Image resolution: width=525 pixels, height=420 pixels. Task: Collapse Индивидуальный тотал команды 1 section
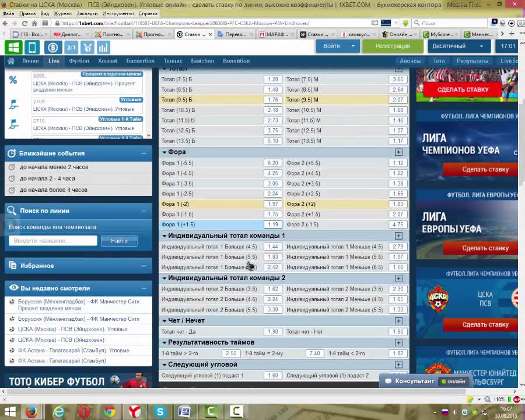(x=164, y=236)
